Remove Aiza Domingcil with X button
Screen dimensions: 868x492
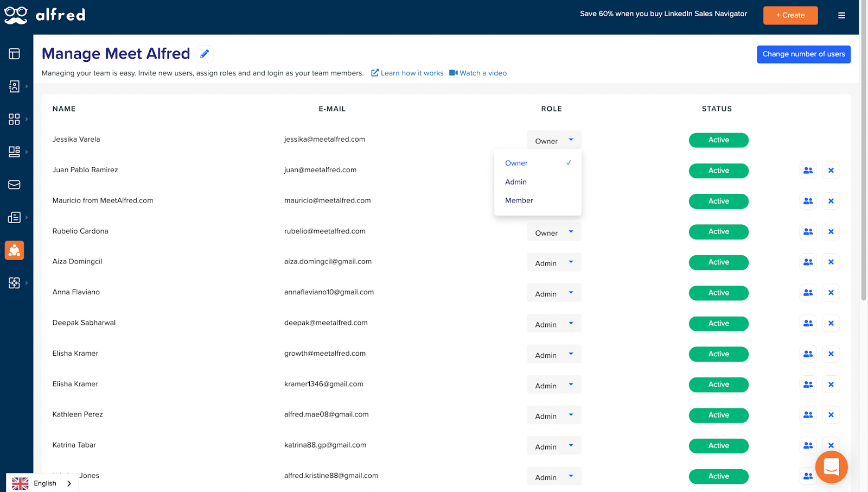[831, 262]
